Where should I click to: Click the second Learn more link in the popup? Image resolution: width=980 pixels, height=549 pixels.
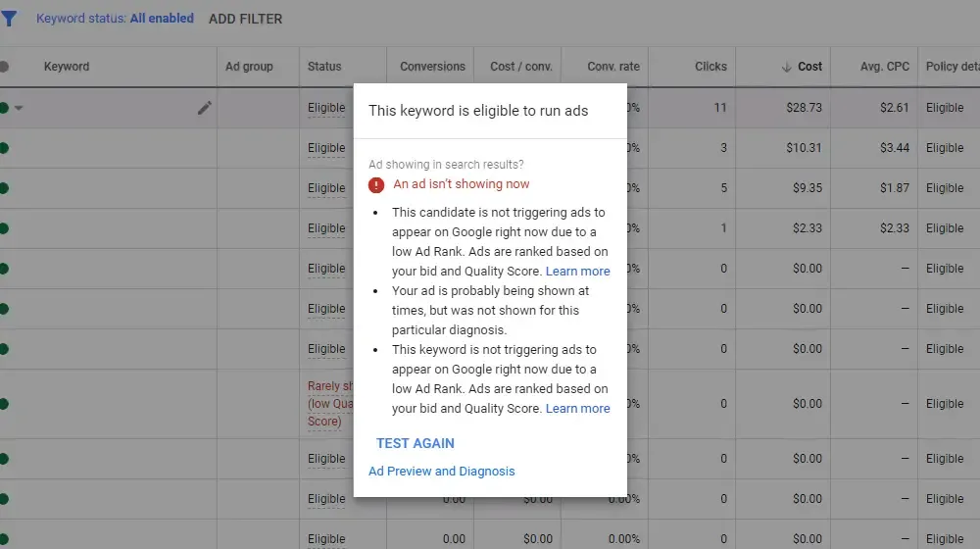577,408
